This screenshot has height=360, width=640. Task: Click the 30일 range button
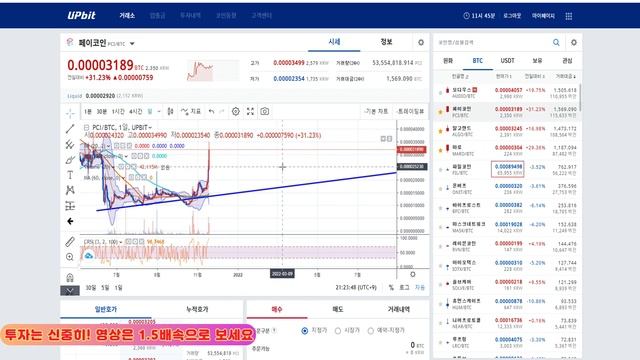(x=91, y=288)
